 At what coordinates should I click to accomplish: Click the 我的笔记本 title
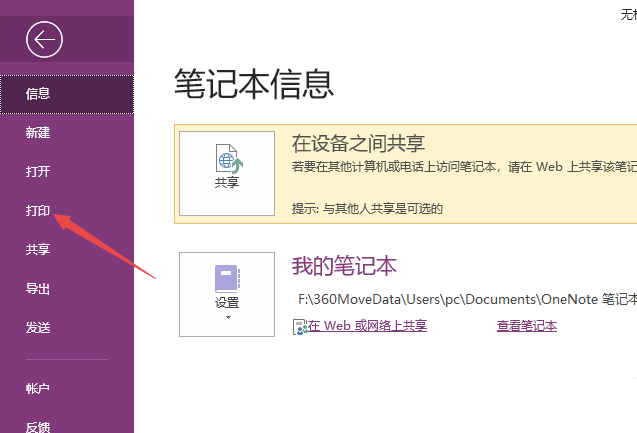point(344,266)
